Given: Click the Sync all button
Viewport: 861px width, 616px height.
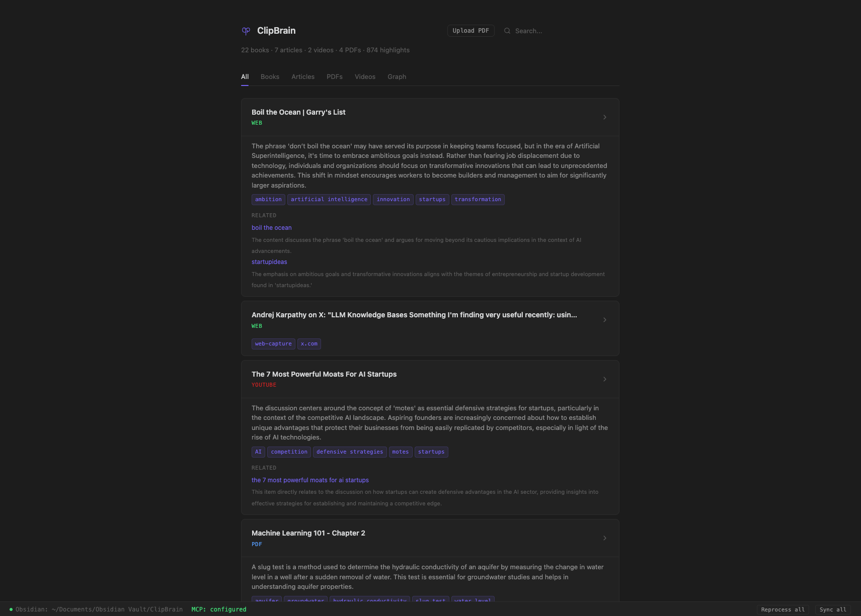Looking at the screenshot, I should tap(832, 609).
